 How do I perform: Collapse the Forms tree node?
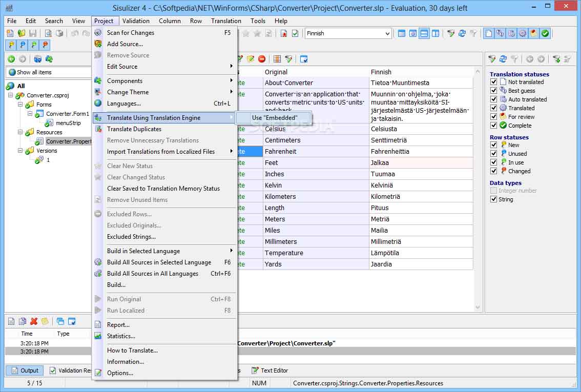[x=20, y=105]
